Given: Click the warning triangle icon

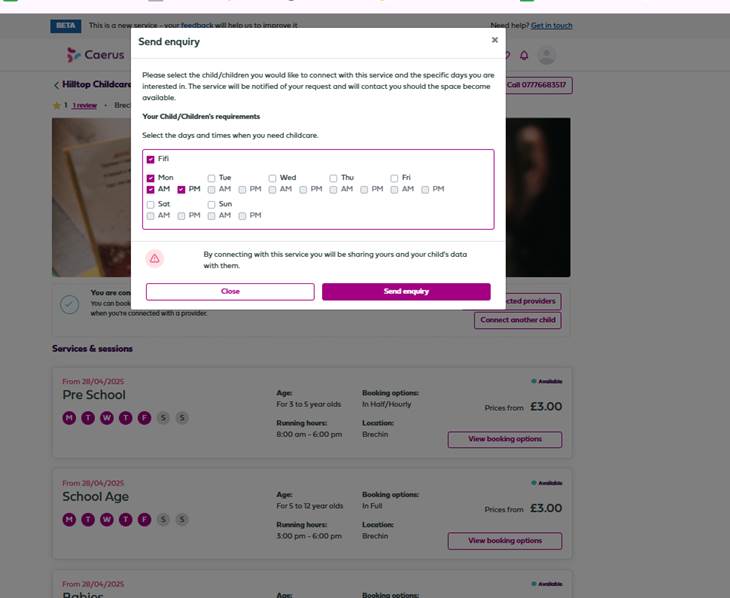Looking at the screenshot, I should (x=155, y=258).
